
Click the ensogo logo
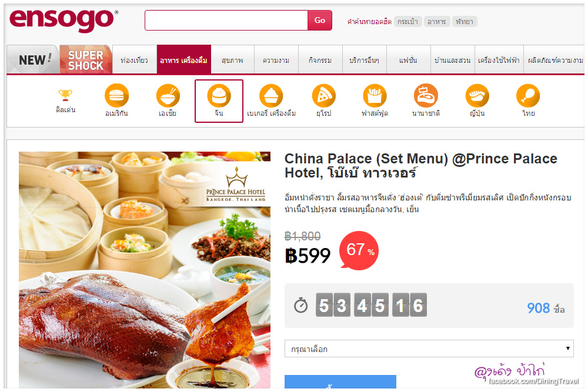tap(64, 19)
